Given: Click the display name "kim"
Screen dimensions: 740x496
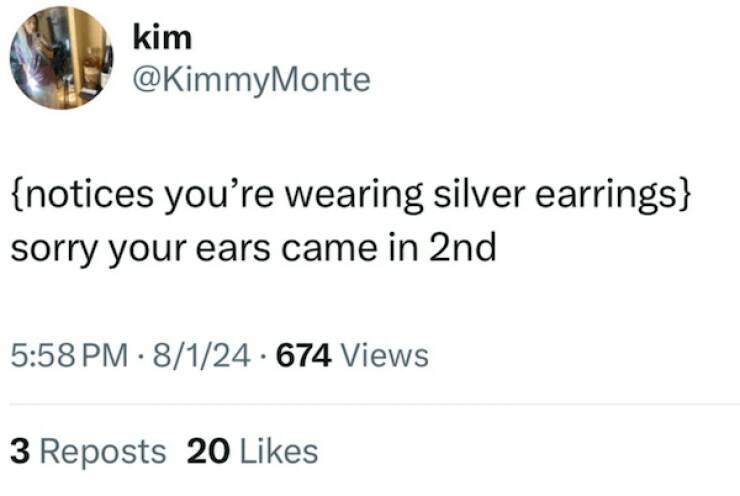Looking at the screenshot, I should tap(162, 37).
